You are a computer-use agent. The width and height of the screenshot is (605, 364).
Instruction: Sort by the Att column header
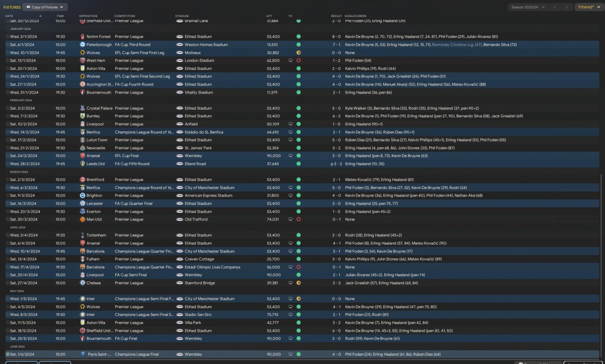[269, 16]
